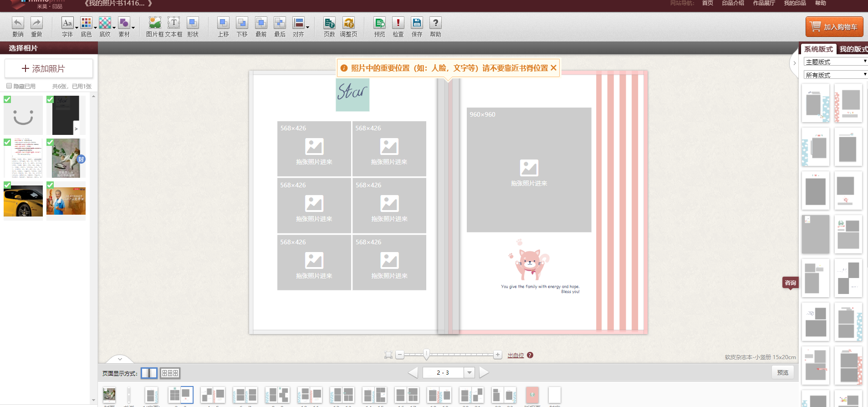Expand the 对齐 dropdown arrow
Screen dimensions: 868x407
(308, 27)
